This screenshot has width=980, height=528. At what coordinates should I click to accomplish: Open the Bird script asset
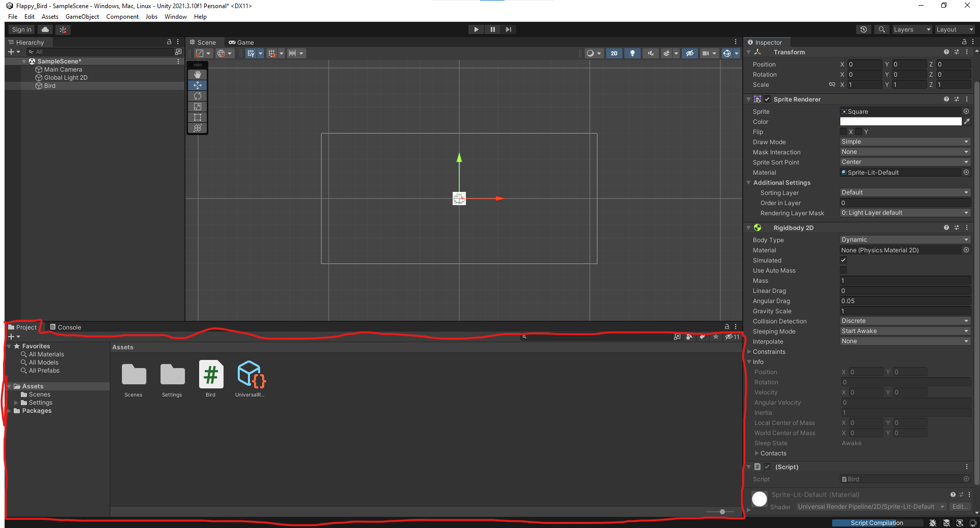[x=211, y=379]
